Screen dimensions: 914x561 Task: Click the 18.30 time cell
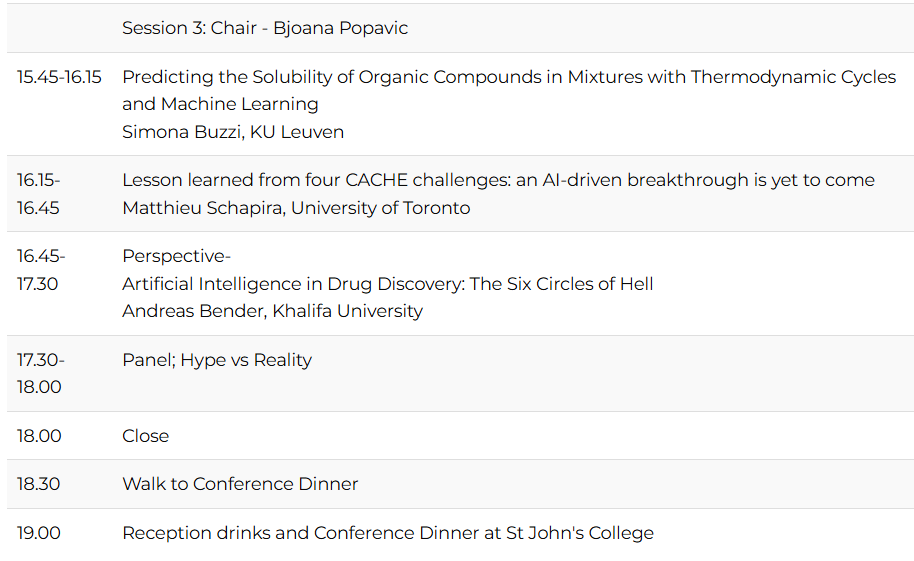pos(38,484)
